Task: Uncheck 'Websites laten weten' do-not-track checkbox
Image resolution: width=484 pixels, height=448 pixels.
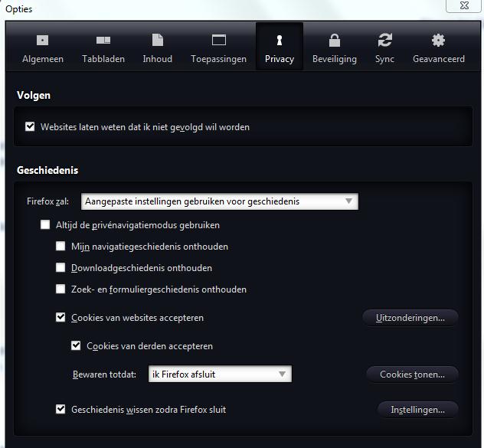Action: click(x=31, y=127)
